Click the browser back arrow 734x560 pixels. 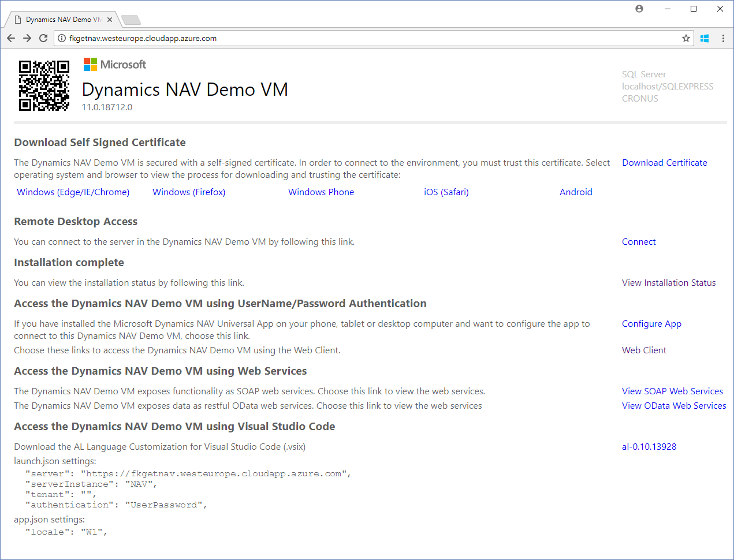click(x=11, y=38)
